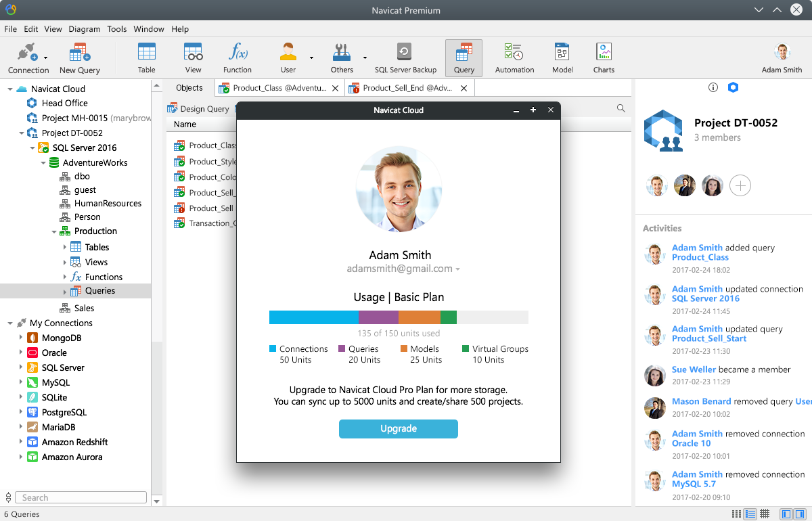Select Oracle connection in tree
812x521 pixels.
pyautogui.click(x=54, y=353)
